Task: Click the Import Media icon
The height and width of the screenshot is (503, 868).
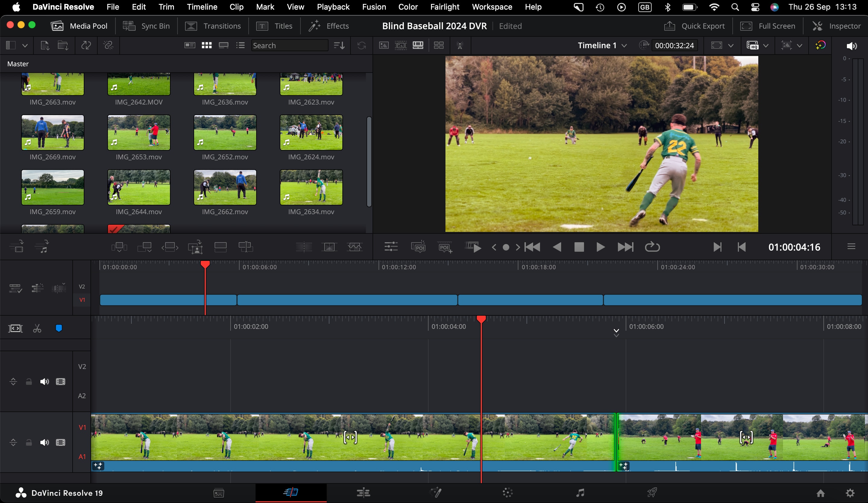Action: [45, 45]
